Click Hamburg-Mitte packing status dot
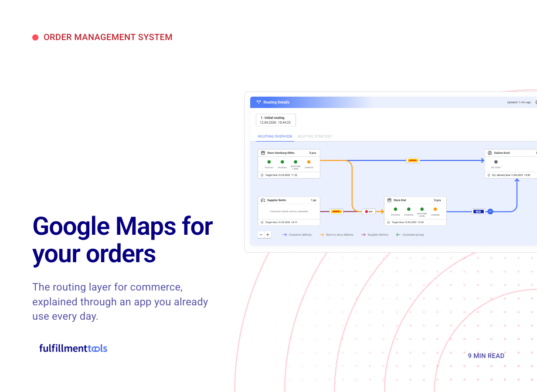This screenshot has height=392, width=537. [282, 162]
